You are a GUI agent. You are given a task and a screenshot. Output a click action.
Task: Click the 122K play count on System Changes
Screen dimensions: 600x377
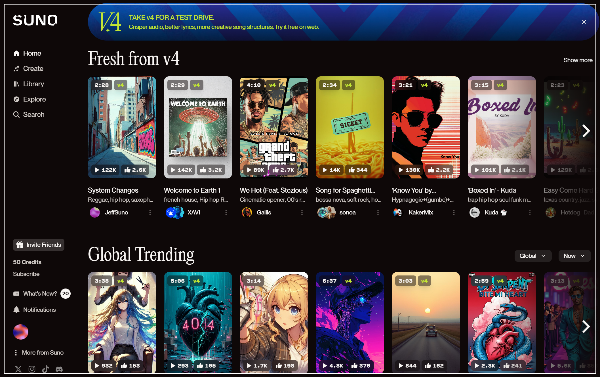[105, 170]
